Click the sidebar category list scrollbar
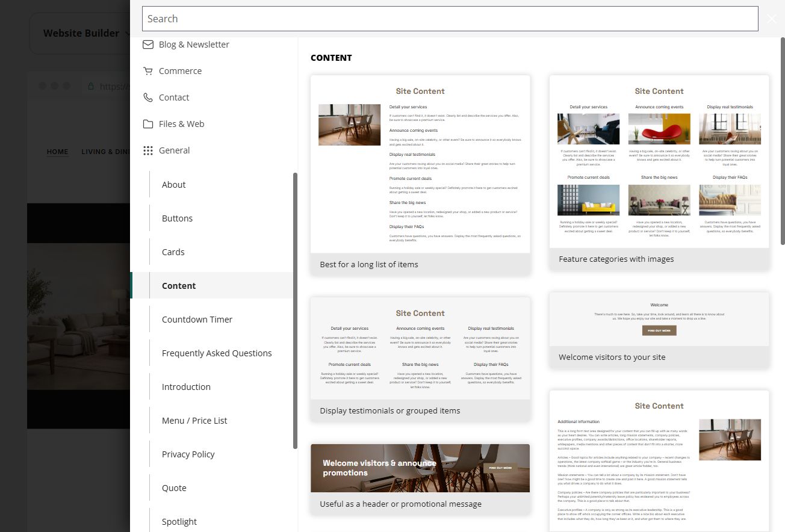The image size is (785, 532). pos(295,311)
